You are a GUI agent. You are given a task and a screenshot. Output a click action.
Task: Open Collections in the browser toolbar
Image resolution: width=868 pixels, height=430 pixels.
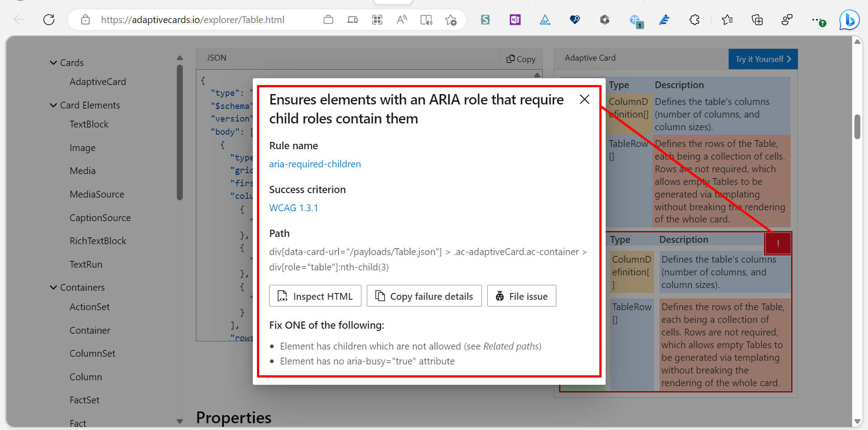(757, 20)
